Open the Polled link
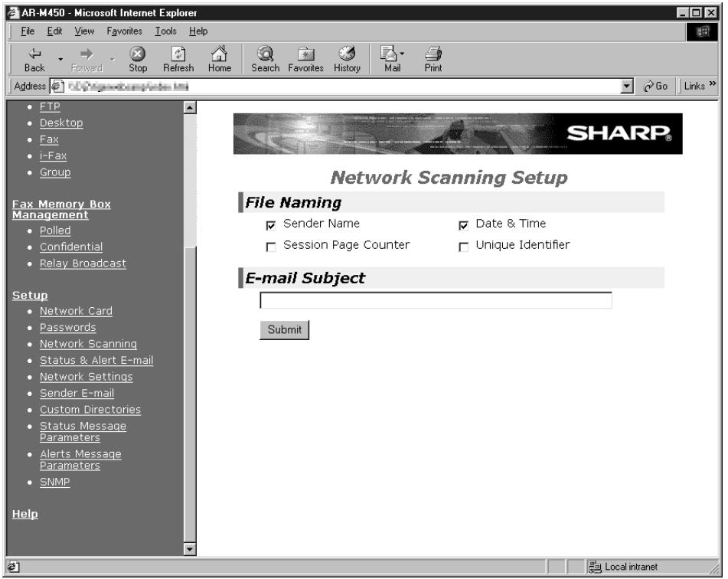 click(55, 231)
